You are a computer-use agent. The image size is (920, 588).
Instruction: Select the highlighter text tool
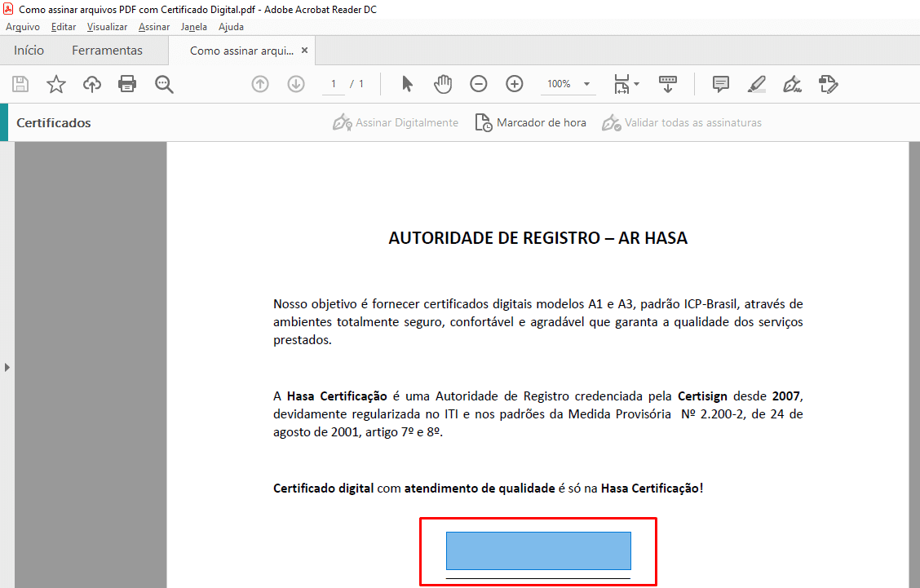click(x=756, y=84)
